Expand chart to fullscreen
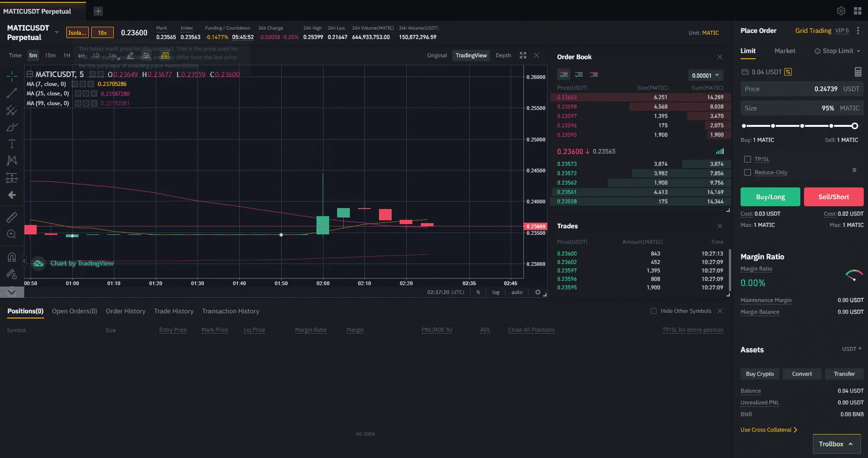The width and height of the screenshot is (868, 458). (523, 55)
